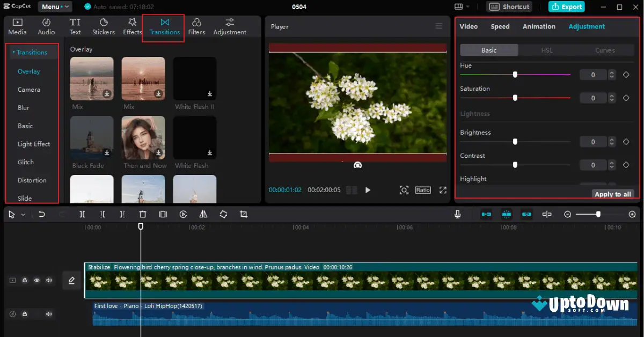
Task: Toggle visibility of the video track
Action: (36, 280)
